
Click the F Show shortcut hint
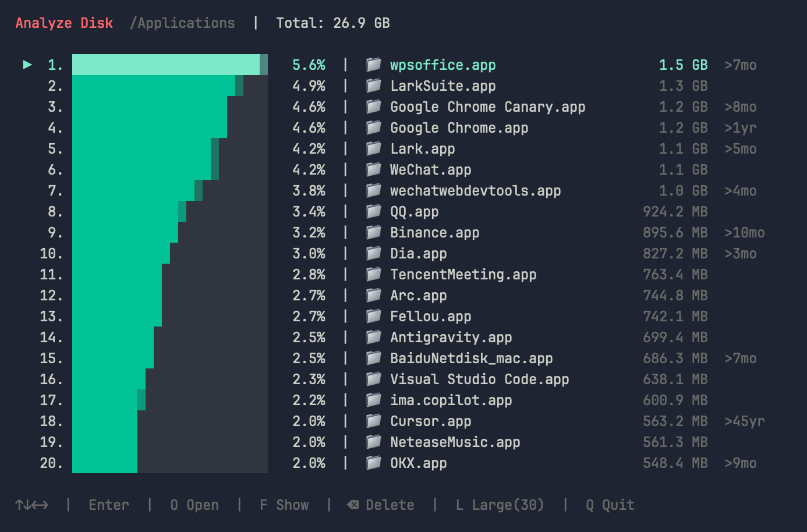[284, 505]
